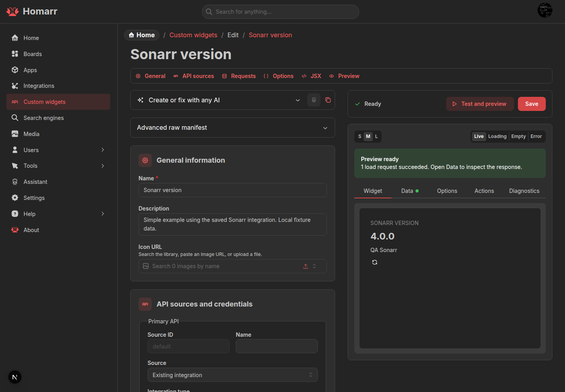Switch preview state to Loading
Viewport: 565px width, 392px height.
pyautogui.click(x=497, y=136)
